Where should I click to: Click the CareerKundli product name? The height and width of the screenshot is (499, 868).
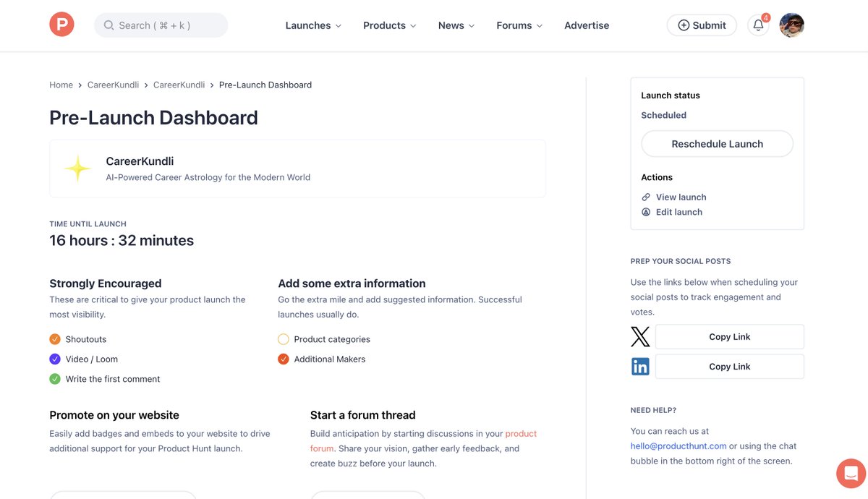[140, 161]
